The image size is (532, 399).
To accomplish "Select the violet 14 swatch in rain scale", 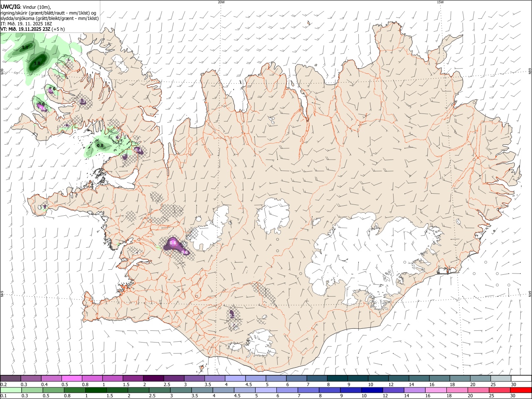I will coord(414,390).
